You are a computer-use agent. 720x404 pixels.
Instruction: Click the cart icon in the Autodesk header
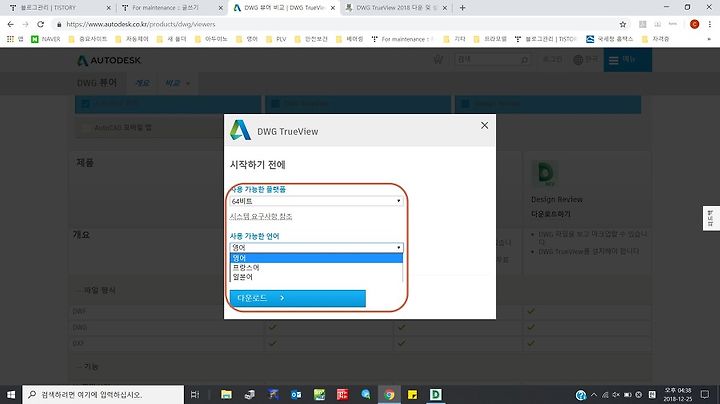(438, 60)
